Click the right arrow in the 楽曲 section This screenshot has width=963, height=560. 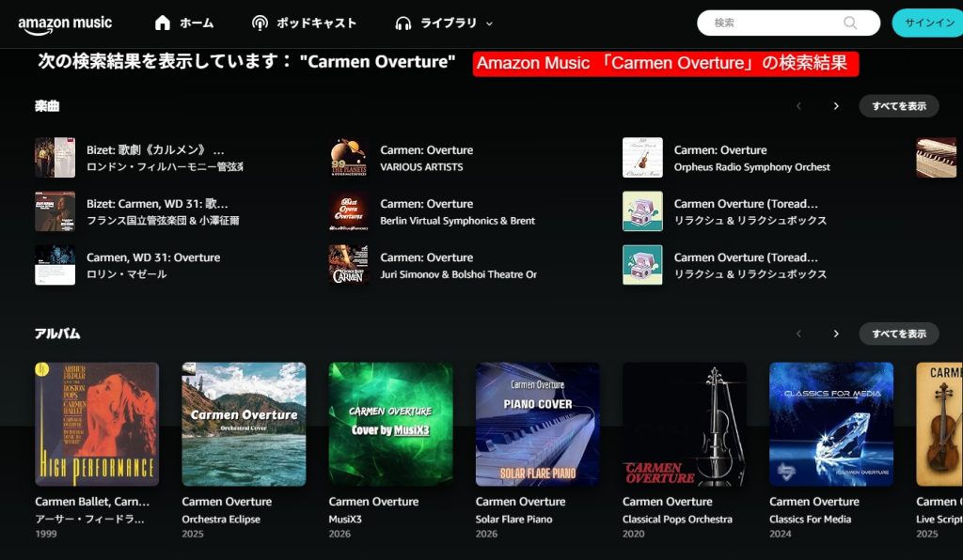tap(836, 106)
